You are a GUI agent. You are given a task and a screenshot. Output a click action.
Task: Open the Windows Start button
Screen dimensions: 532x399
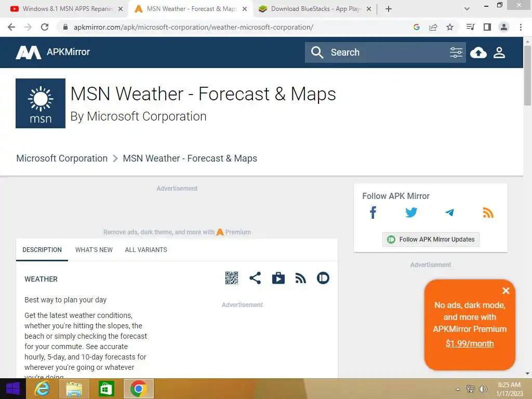(x=13, y=389)
